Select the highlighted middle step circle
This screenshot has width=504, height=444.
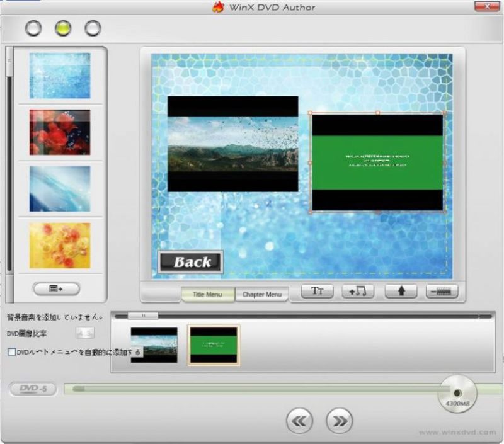point(62,28)
